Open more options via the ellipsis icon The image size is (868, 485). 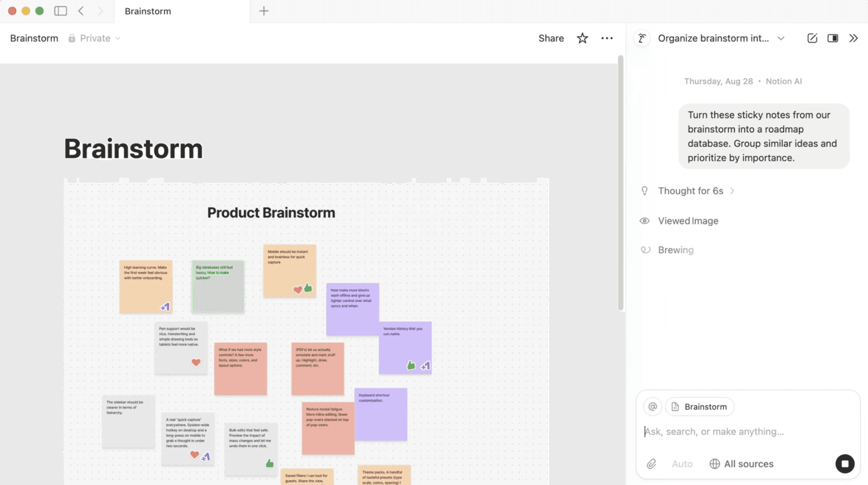pyautogui.click(x=607, y=38)
